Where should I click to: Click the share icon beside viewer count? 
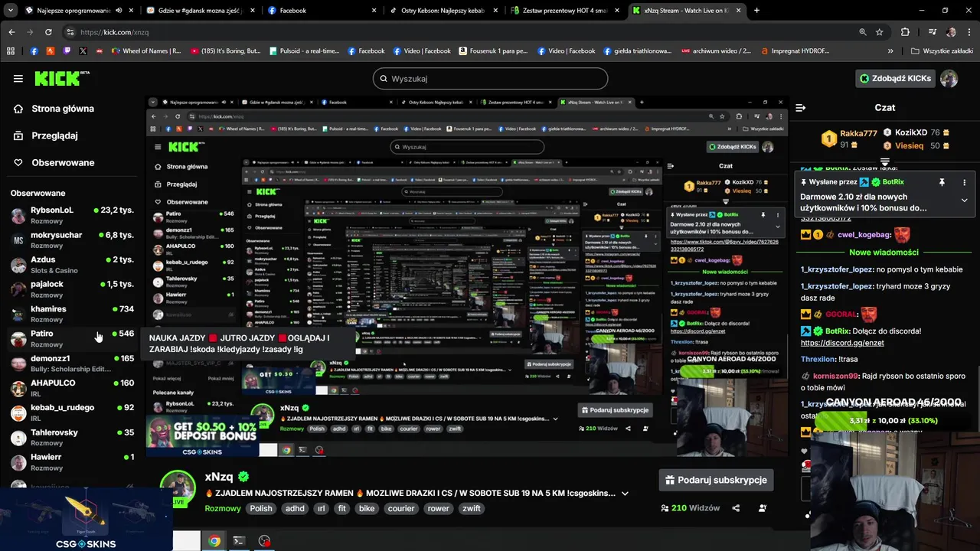point(736,508)
